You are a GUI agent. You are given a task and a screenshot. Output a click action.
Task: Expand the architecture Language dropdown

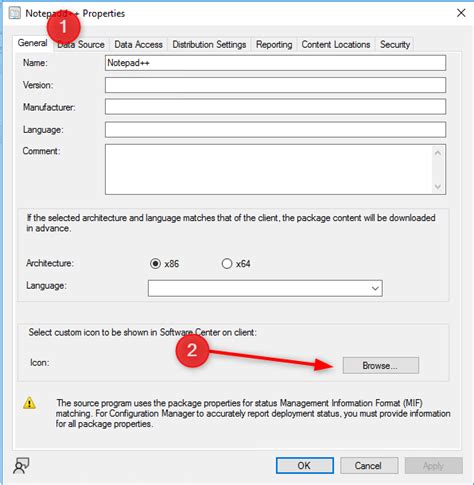pyautogui.click(x=375, y=288)
